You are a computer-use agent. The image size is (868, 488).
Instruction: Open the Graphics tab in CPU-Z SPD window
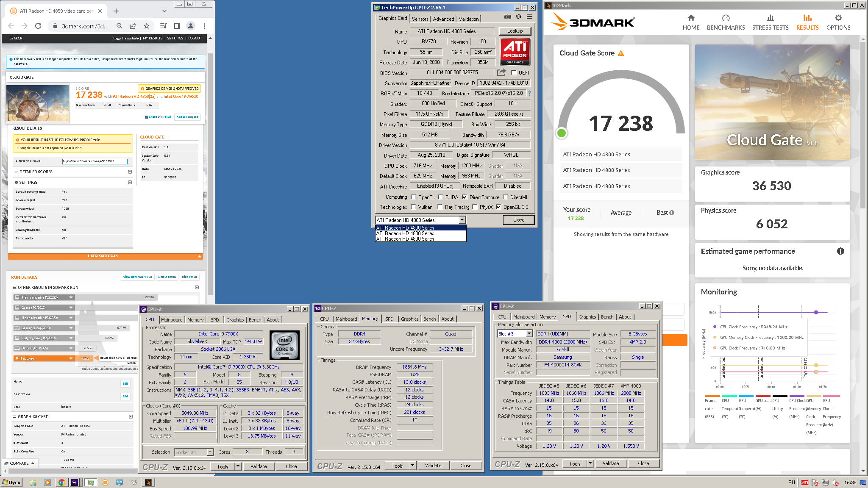tap(587, 317)
